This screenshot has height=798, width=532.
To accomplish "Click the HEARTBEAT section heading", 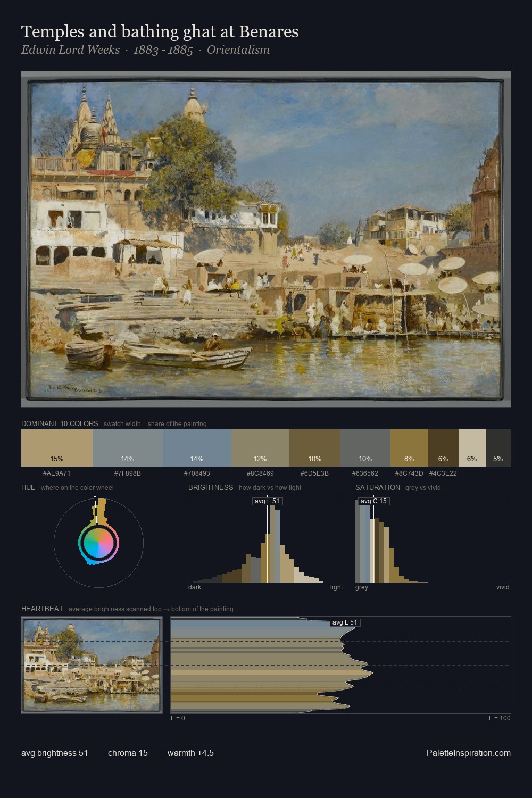I will tap(42, 609).
